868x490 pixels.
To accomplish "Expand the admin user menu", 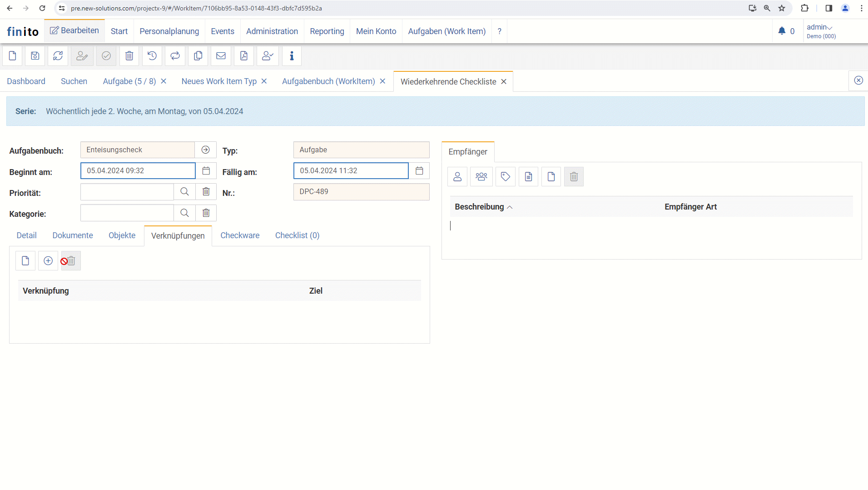I will 820,27.
